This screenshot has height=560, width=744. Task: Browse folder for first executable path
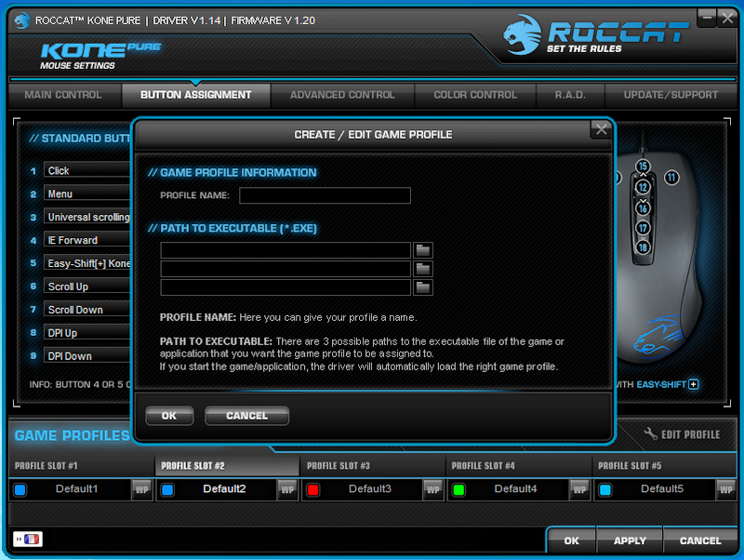[423, 250]
